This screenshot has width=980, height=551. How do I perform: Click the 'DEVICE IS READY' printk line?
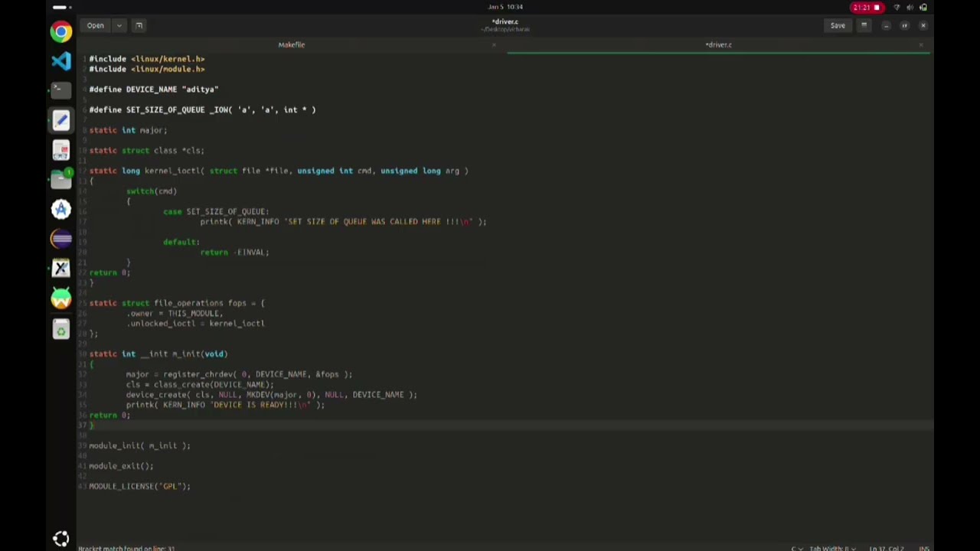(x=225, y=405)
